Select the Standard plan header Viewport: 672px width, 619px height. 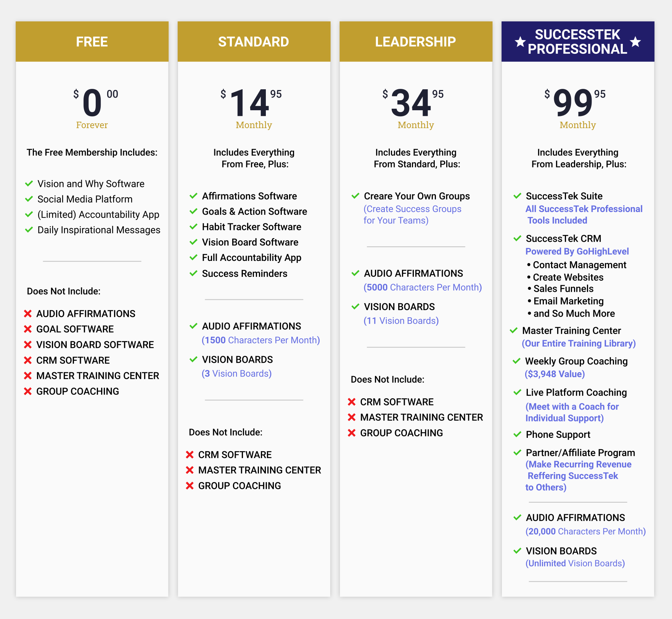254,42
